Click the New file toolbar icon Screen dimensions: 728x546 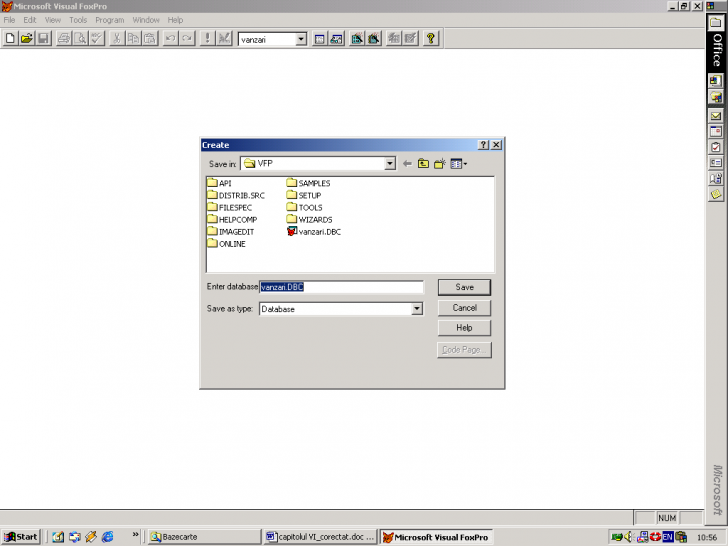click(x=10, y=39)
